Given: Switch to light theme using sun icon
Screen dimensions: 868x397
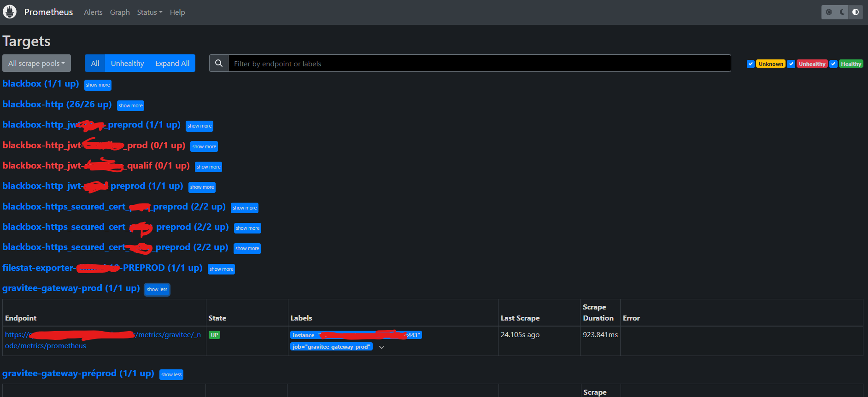Looking at the screenshot, I should 829,12.
